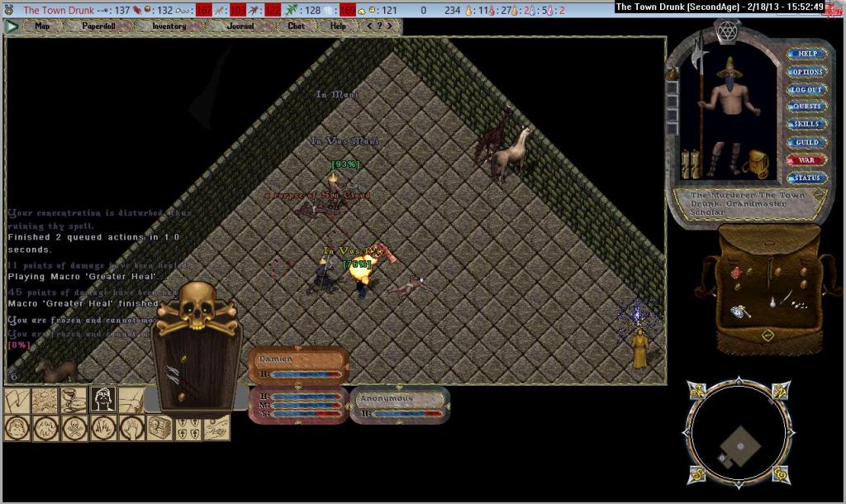Show character STATUS from paperdoll
This screenshot has width=846, height=504.
pyautogui.click(x=806, y=178)
